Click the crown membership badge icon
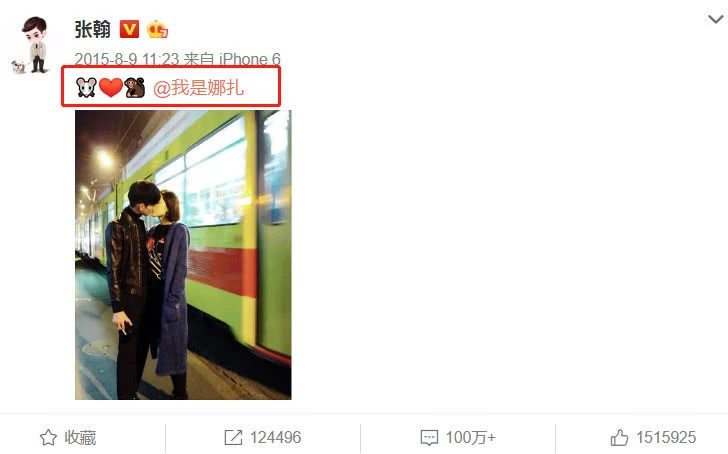The image size is (728, 454). click(157, 29)
